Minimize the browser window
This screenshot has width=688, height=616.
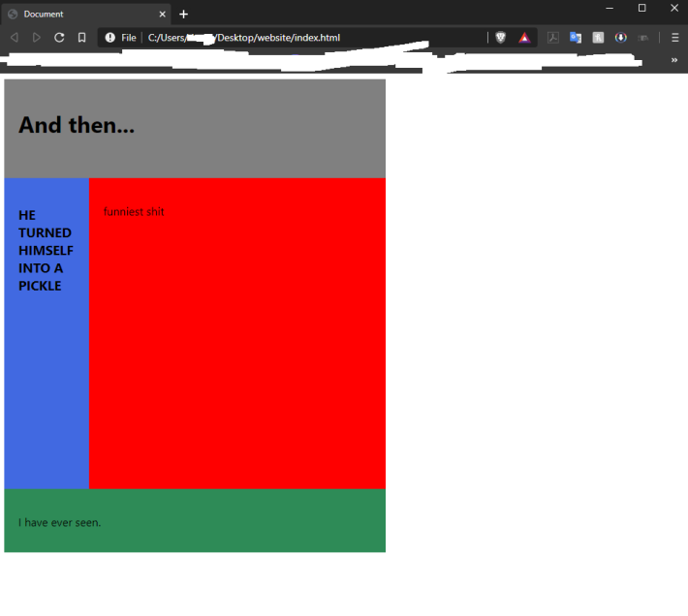(x=610, y=9)
